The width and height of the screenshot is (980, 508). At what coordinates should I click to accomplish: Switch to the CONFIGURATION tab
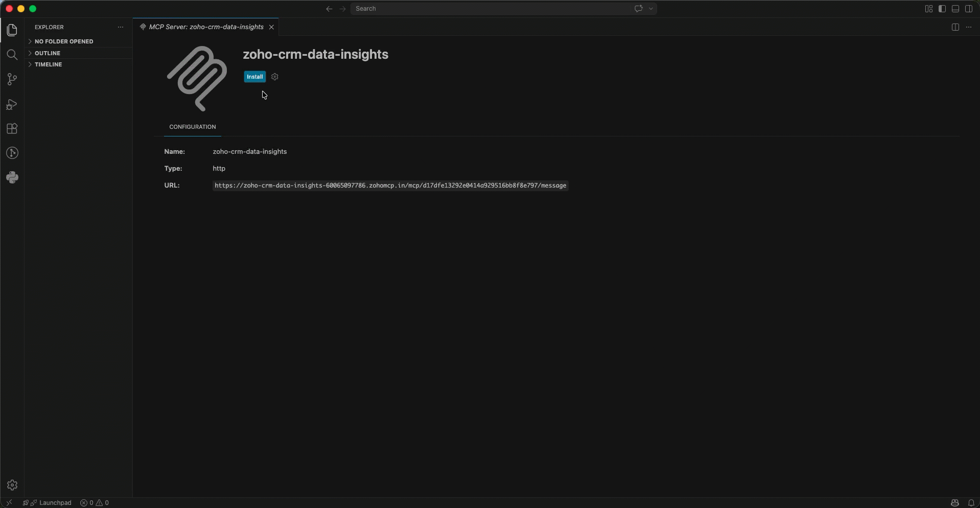click(193, 127)
